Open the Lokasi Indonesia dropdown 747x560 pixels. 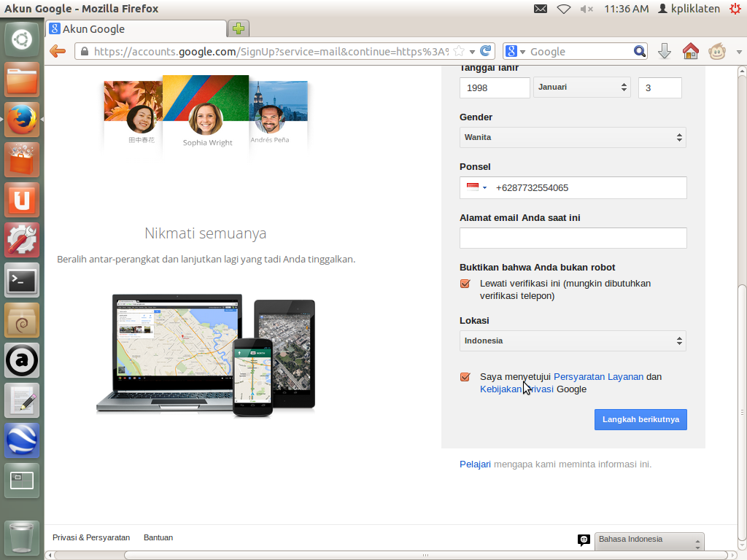click(x=573, y=341)
